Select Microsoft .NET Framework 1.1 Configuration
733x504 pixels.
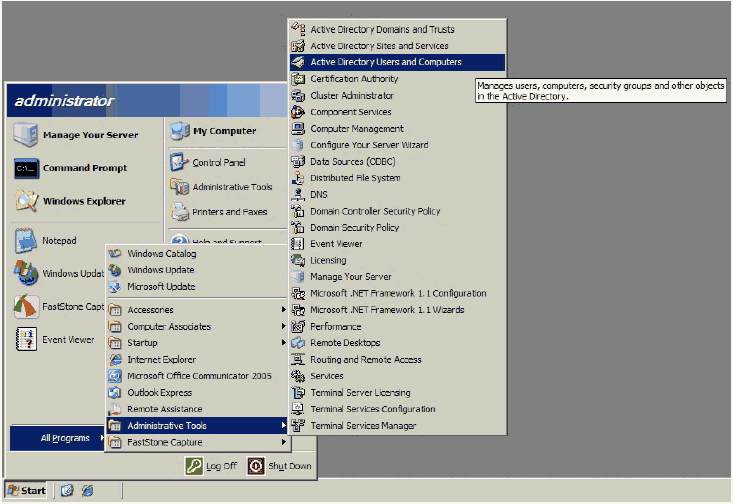click(x=397, y=294)
